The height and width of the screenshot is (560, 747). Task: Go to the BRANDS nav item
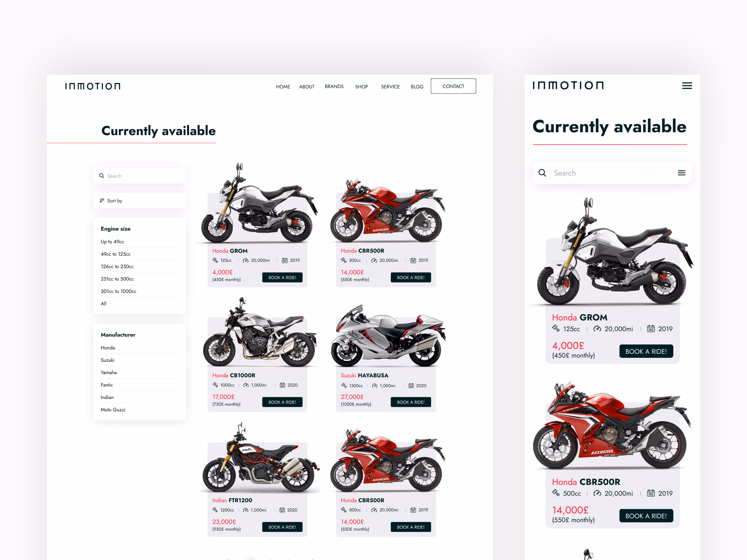334,86
